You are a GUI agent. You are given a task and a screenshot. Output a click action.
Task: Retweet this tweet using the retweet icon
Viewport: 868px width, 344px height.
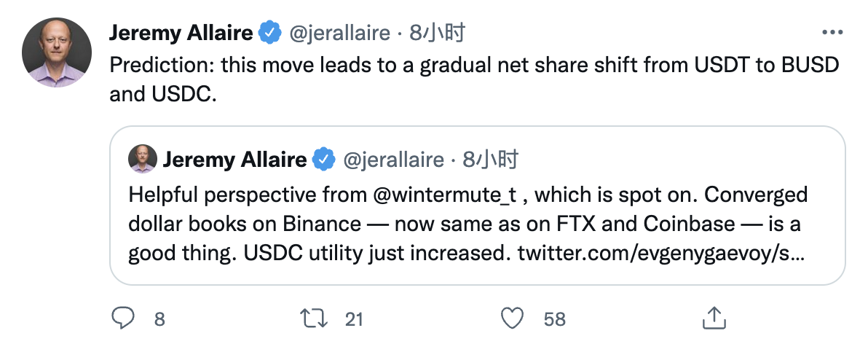[314, 318]
